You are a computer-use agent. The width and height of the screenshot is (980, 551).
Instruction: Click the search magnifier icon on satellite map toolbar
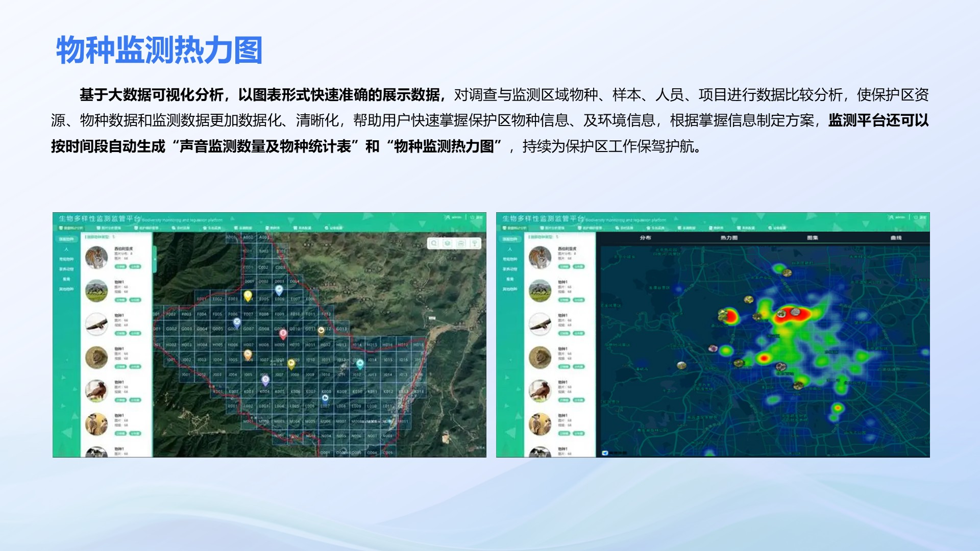pyautogui.click(x=434, y=243)
